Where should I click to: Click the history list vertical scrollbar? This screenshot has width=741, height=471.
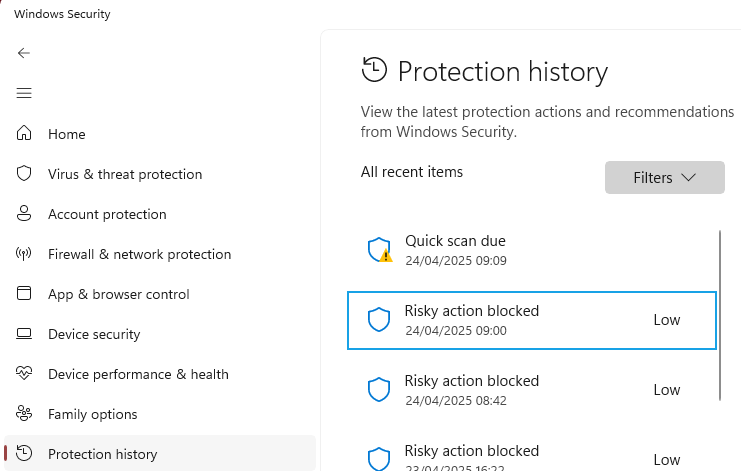720,316
